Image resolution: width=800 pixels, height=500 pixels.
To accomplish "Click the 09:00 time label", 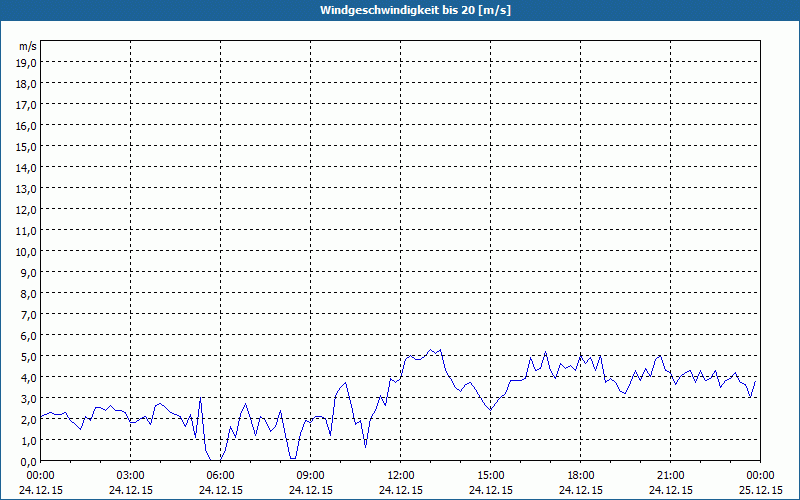I will [x=311, y=476].
